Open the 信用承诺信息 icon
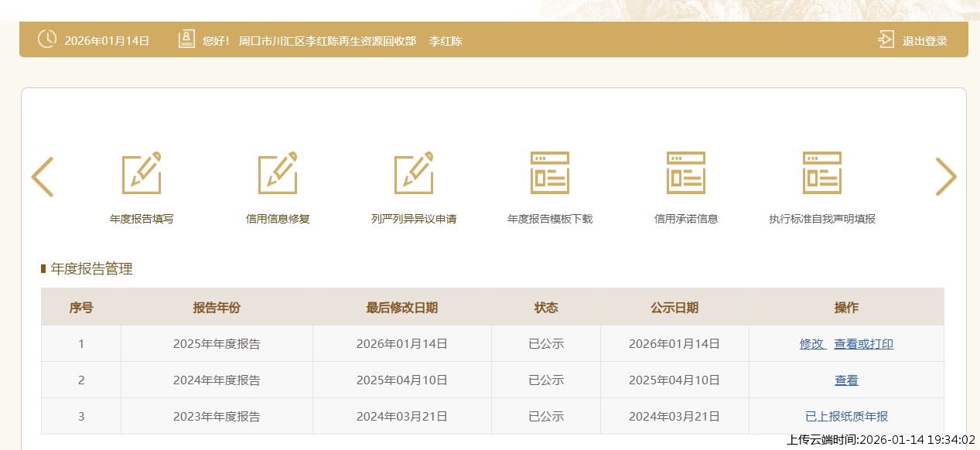This screenshot has width=980, height=450. pyautogui.click(x=686, y=173)
